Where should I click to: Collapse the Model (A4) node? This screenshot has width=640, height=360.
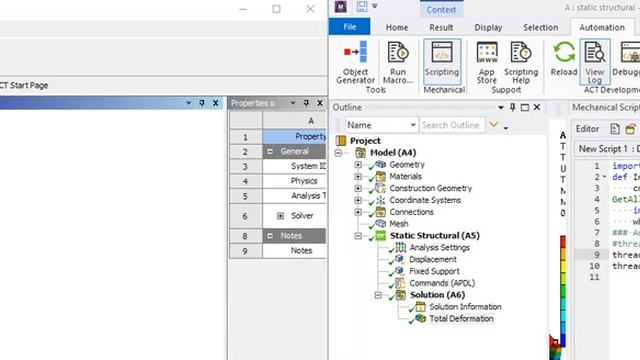point(338,153)
